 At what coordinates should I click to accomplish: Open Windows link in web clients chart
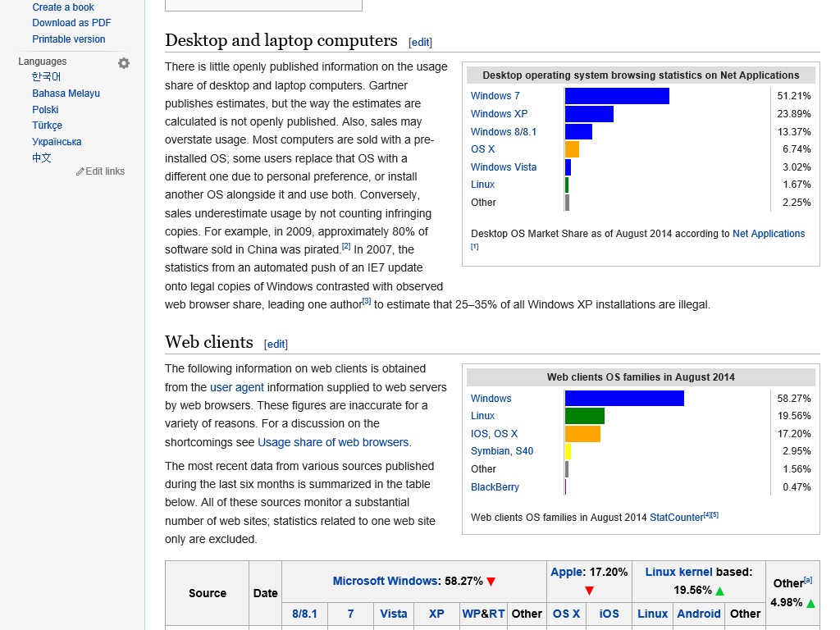click(491, 399)
